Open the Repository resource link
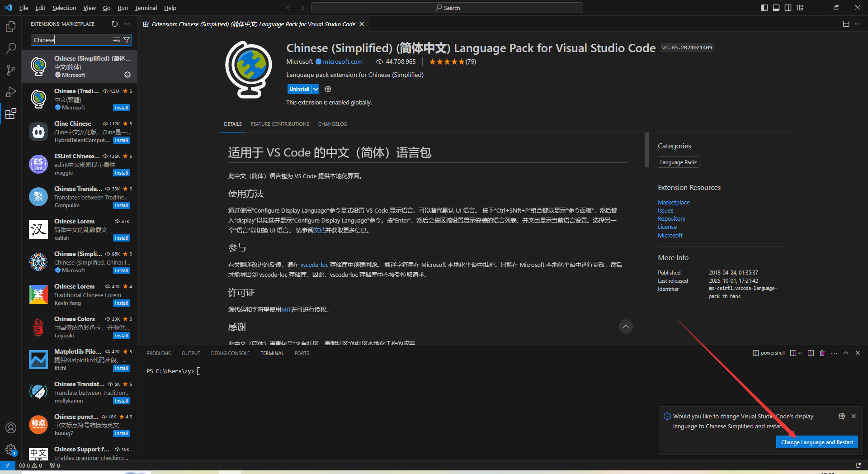 click(x=671, y=218)
